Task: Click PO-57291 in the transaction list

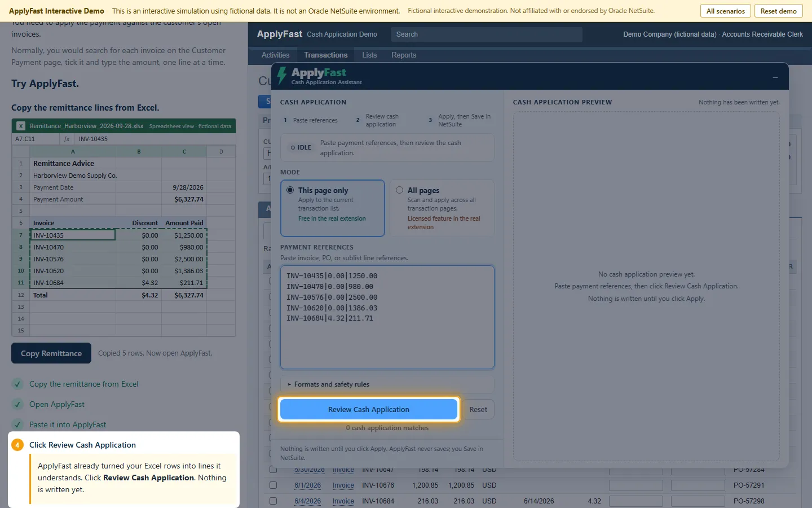Action: [749, 485]
